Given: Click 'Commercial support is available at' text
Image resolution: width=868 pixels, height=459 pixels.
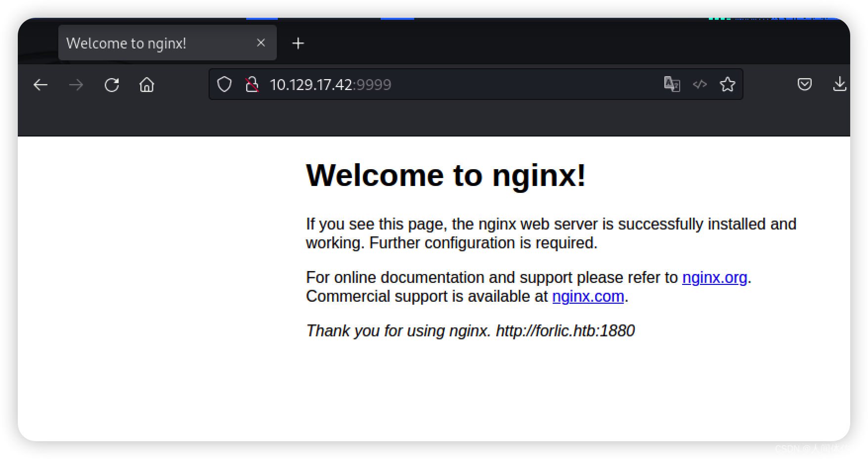Looking at the screenshot, I should (x=427, y=296).
